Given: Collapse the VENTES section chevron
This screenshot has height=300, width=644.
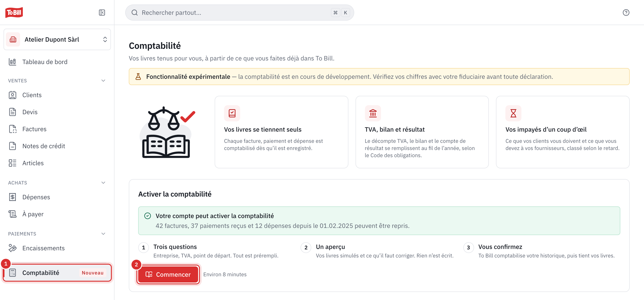Looking at the screenshot, I should (x=103, y=81).
